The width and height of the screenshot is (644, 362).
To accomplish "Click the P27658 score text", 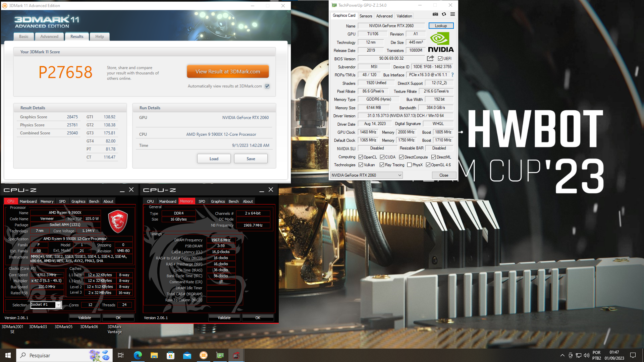I will coord(65,72).
